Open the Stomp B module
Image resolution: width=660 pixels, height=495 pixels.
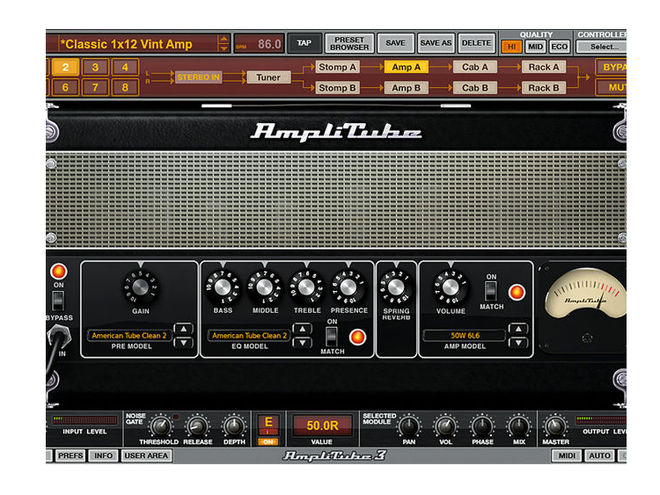(x=337, y=88)
